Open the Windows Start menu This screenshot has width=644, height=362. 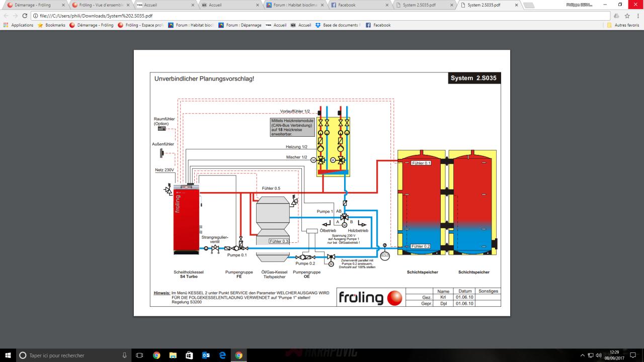coord(9,355)
